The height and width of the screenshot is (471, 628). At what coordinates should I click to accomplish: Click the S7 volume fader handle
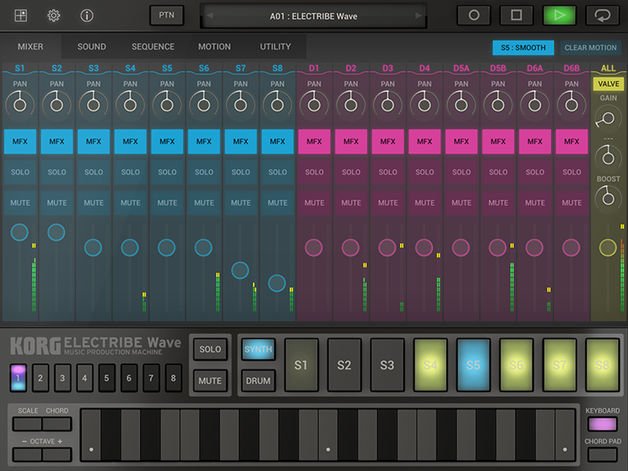click(x=240, y=270)
